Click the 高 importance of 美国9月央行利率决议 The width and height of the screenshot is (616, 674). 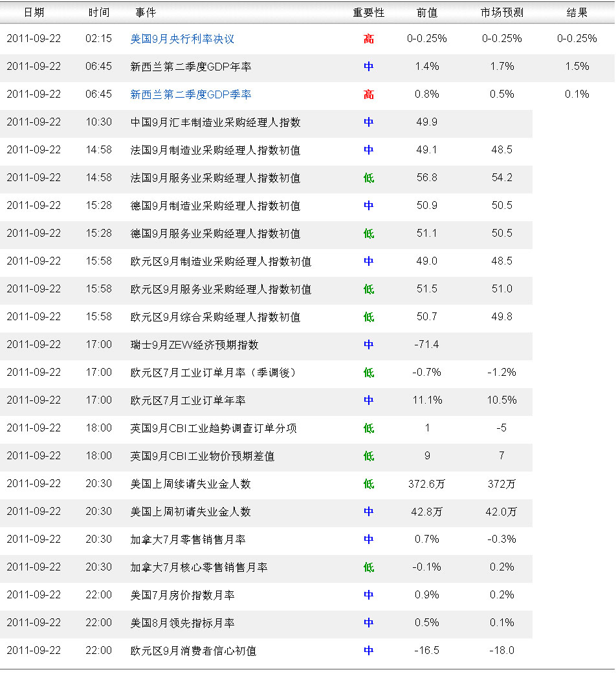pyautogui.click(x=368, y=39)
